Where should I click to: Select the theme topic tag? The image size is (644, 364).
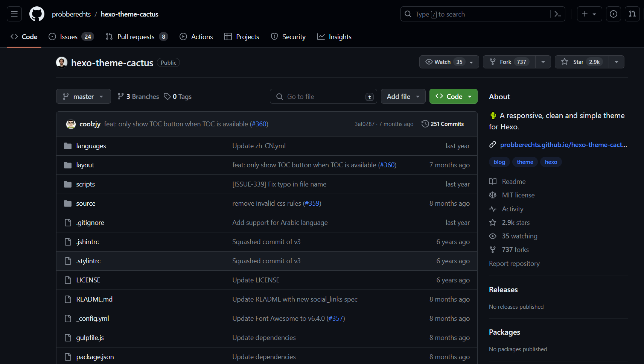point(525,162)
